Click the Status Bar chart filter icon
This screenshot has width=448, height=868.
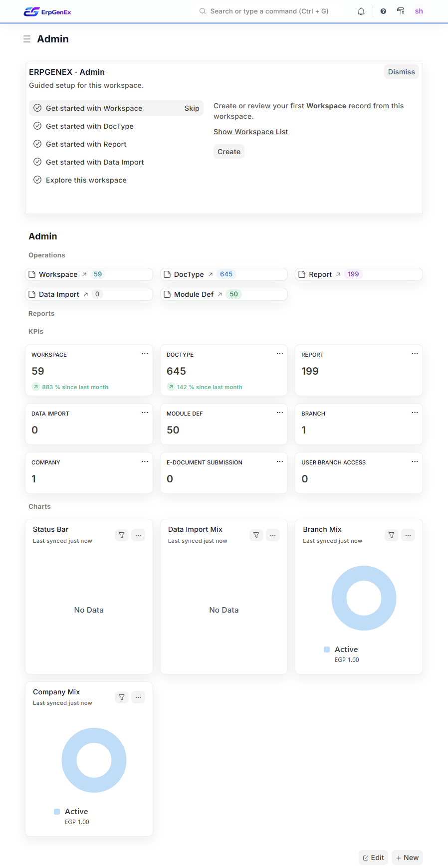pos(122,535)
